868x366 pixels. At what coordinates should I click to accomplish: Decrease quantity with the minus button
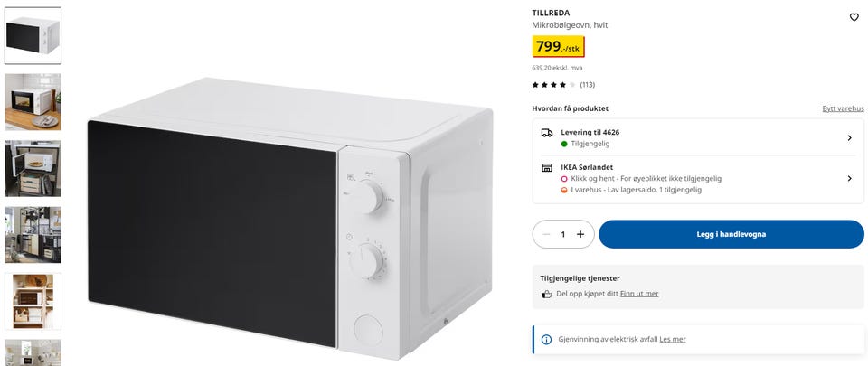pyautogui.click(x=546, y=234)
